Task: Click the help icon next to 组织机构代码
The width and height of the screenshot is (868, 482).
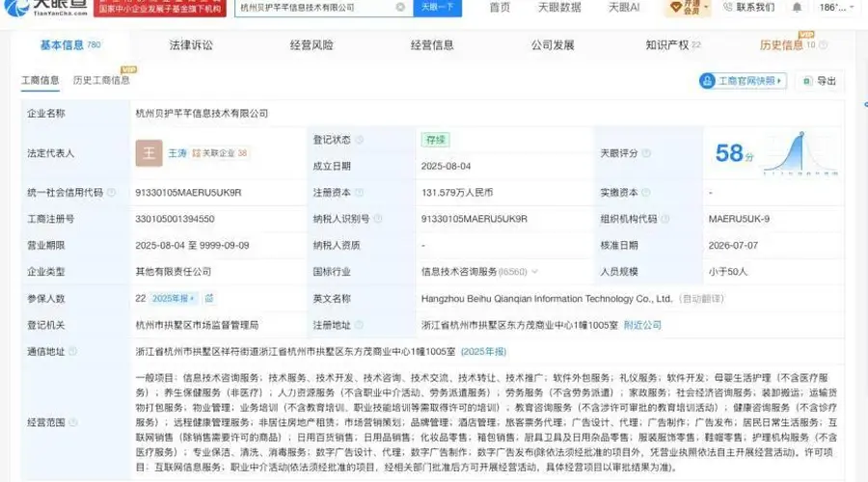Action: [x=665, y=219]
